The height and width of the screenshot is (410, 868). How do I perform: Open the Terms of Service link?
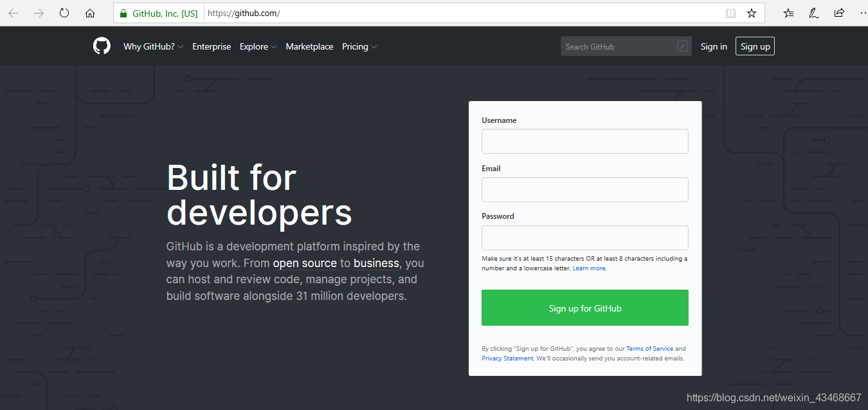click(650, 349)
